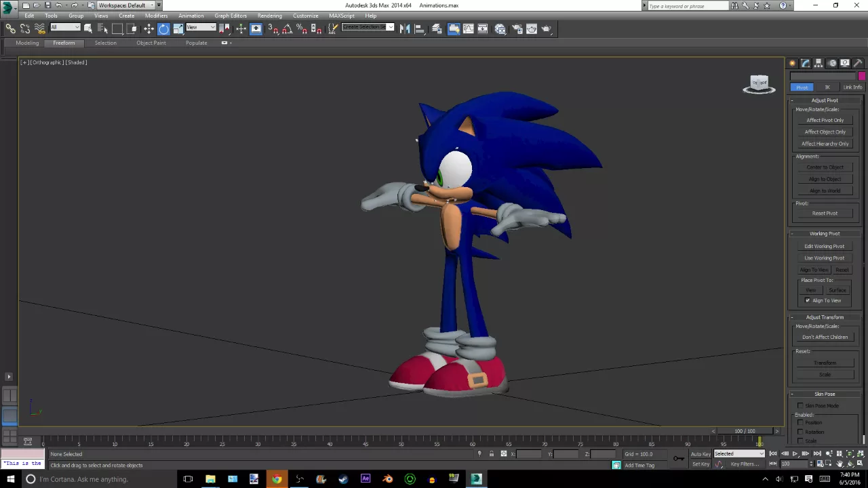The image size is (868, 488).
Task: Click the Edit Working Pivot button
Action: point(825,246)
